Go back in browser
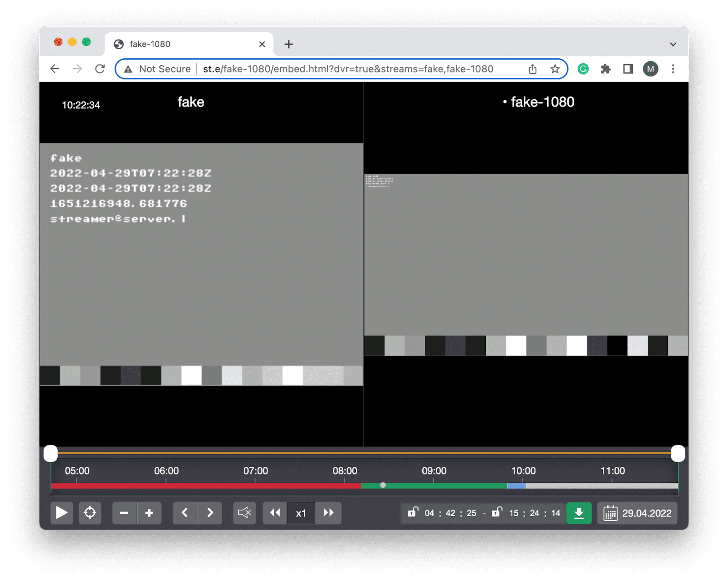 pos(55,69)
